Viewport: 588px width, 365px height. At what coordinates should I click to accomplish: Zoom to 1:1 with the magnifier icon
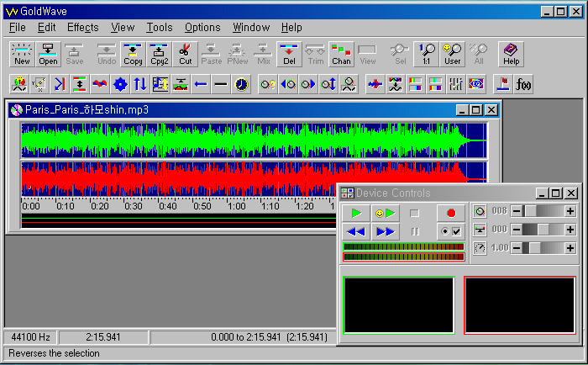pos(427,54)
